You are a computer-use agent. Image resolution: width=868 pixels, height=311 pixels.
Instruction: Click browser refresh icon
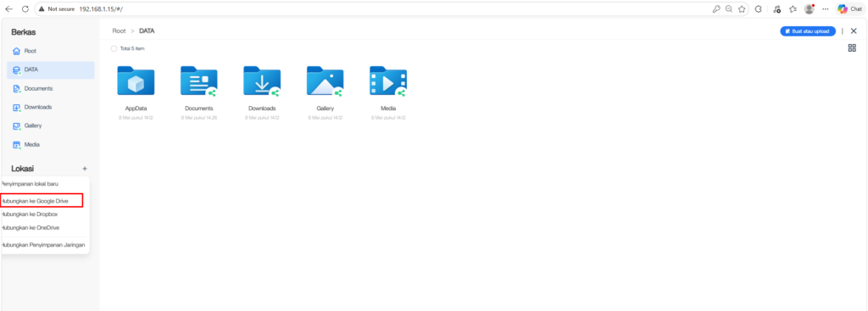point(25,8)
